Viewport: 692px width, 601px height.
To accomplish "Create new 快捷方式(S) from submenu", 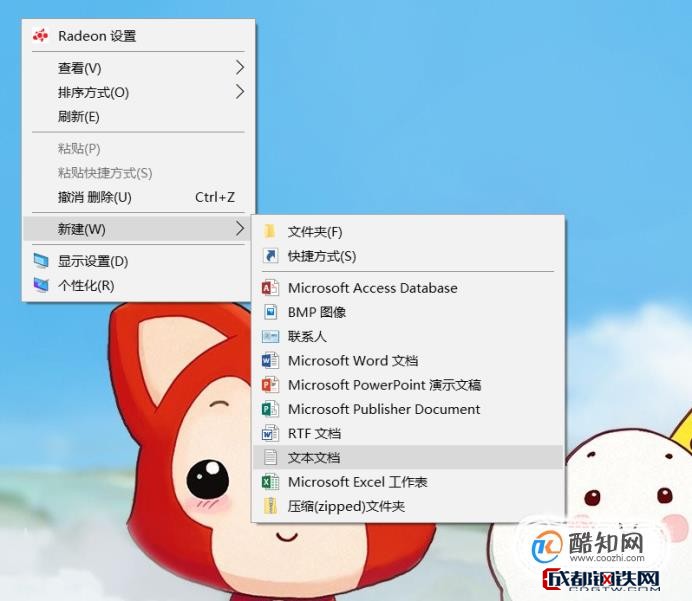I will pos(408,256).
